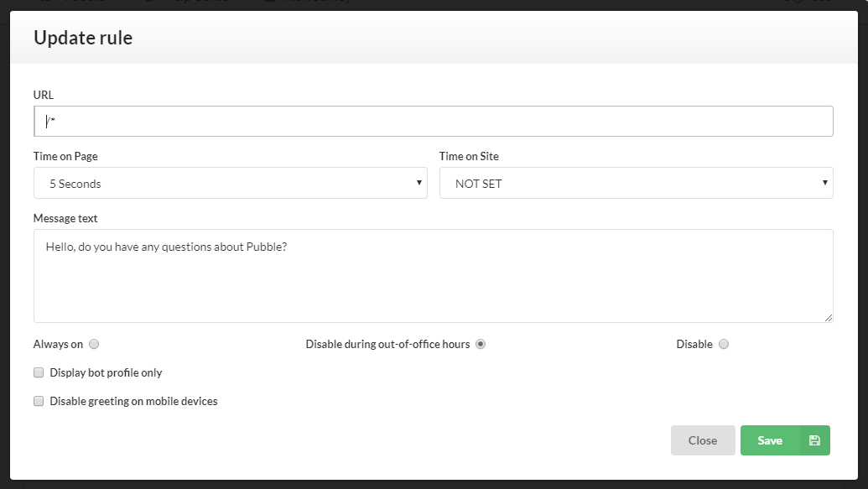Image resolution: width=868 pixels, height=489 pixels.
Task: Click the dark backdrop below the dialog
Action: pos(433,485)
